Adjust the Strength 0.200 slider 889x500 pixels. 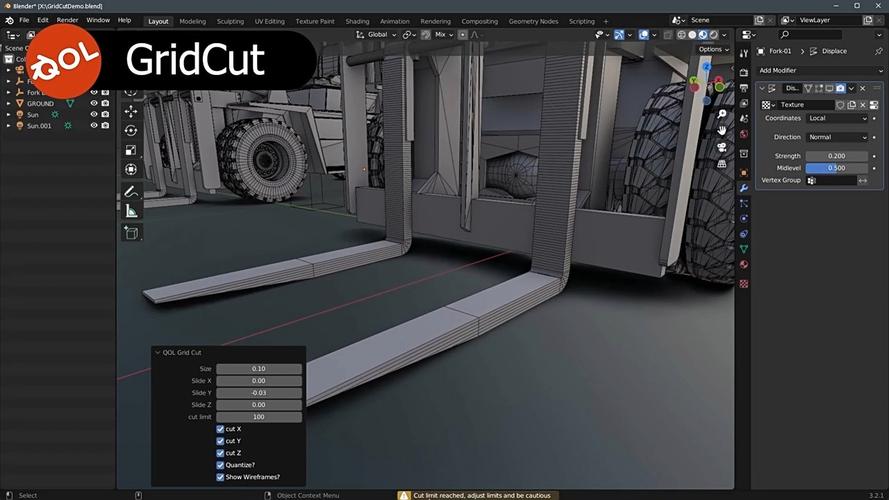(837, 156)
